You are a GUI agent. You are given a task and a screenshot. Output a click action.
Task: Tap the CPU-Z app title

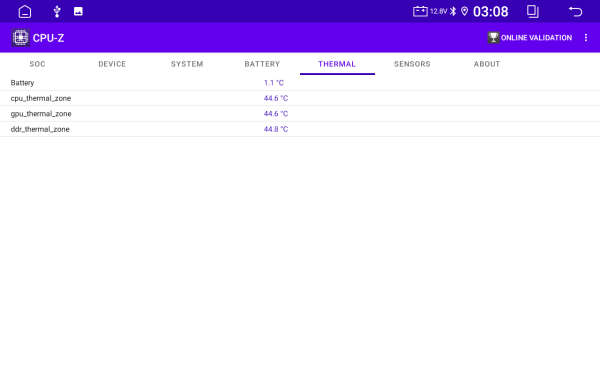click(x=48, y=38)
